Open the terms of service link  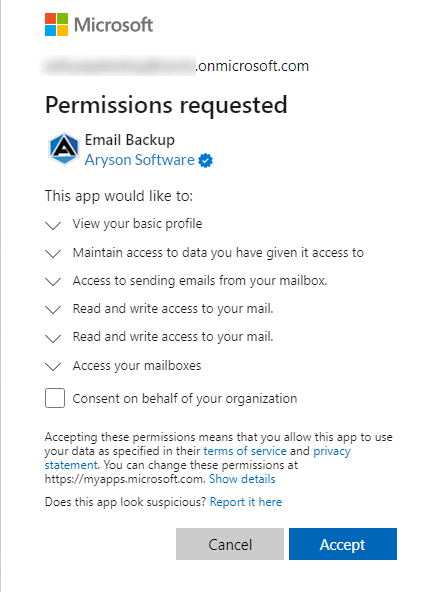[x=245, y=451]
